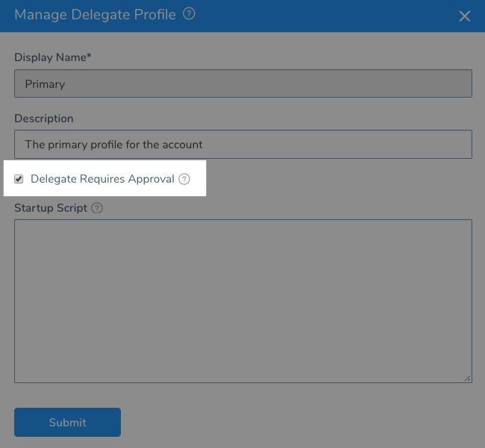Click the word Primary in Display Name
Viewport: 485px width, 448px height.
click(46, 84)
